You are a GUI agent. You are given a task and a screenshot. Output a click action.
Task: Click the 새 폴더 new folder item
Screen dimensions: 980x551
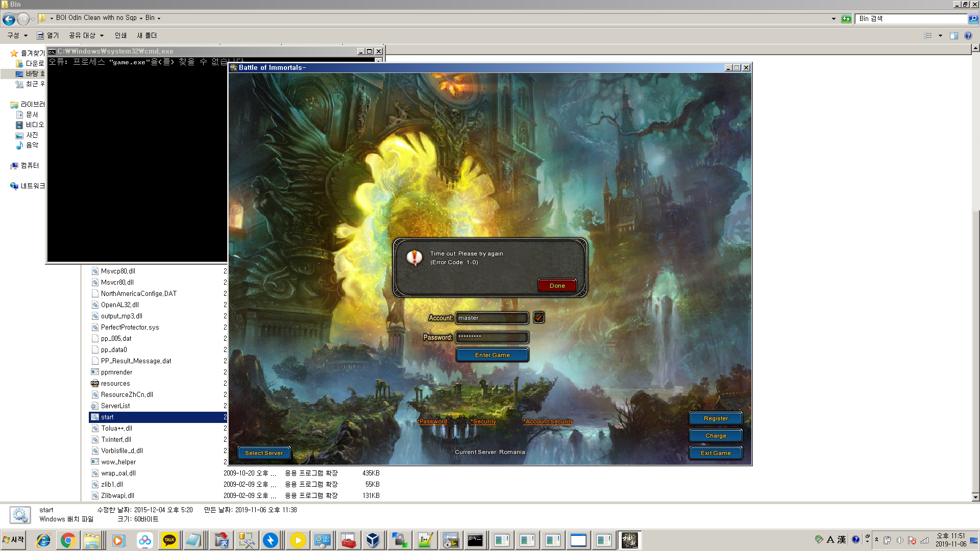pyautogui.click(x=147, y=36)
